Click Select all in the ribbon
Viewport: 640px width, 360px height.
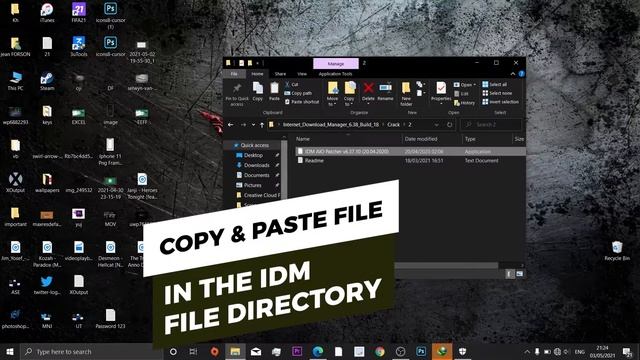click(495, 84)
